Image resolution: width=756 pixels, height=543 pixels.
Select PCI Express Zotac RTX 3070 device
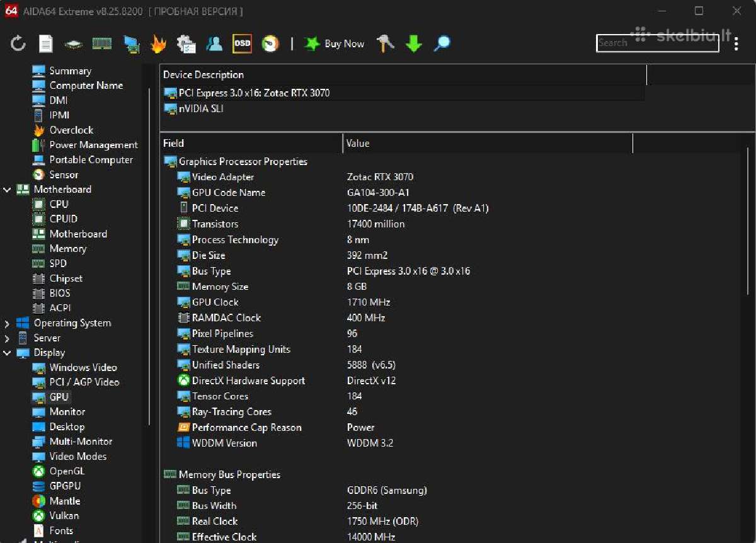click(403, 93)
